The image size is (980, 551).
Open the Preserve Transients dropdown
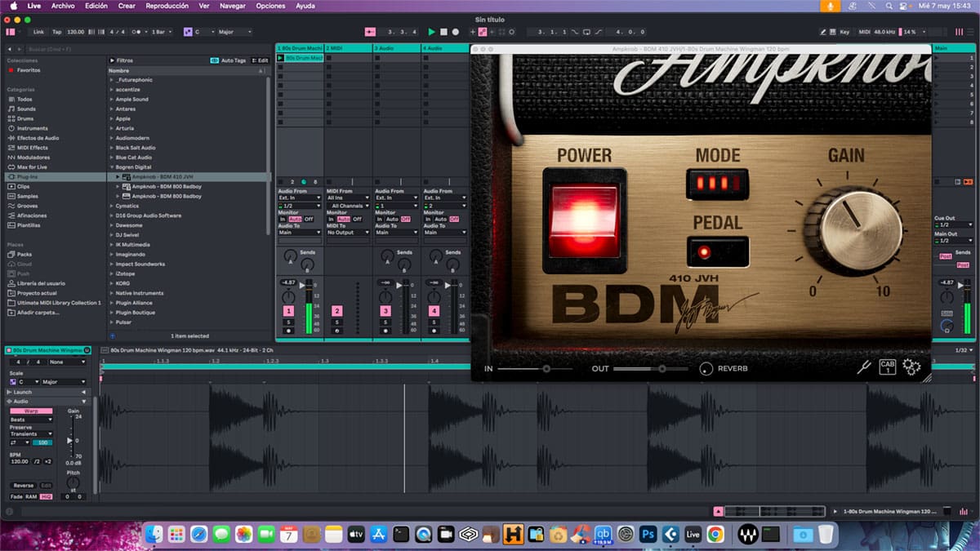31,434
